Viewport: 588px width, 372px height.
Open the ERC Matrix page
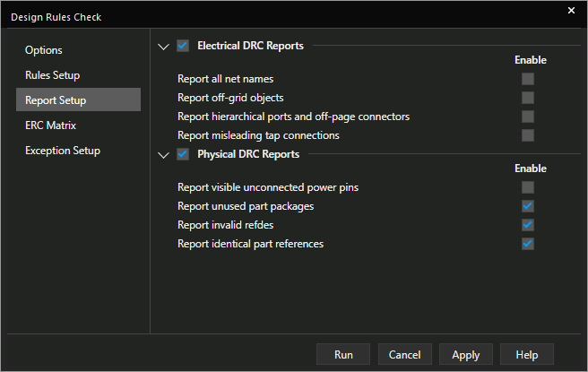(50, 125)
